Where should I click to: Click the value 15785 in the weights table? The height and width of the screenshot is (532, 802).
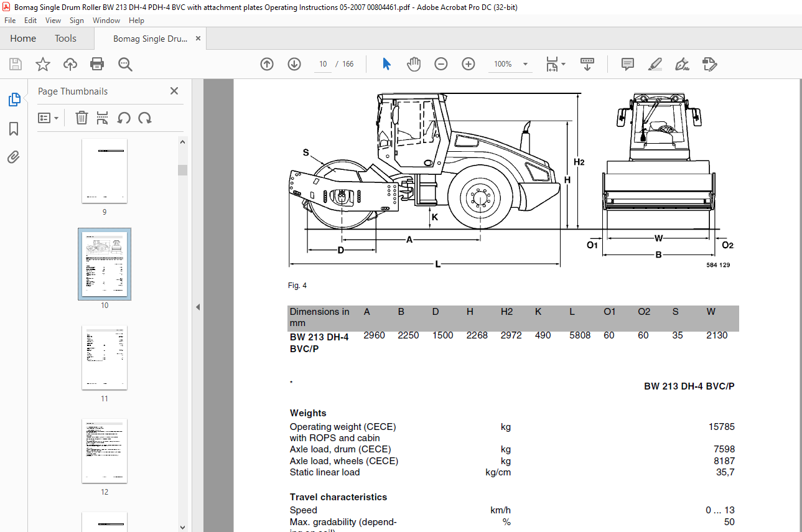pyautogui.click(x=722, y=427)
